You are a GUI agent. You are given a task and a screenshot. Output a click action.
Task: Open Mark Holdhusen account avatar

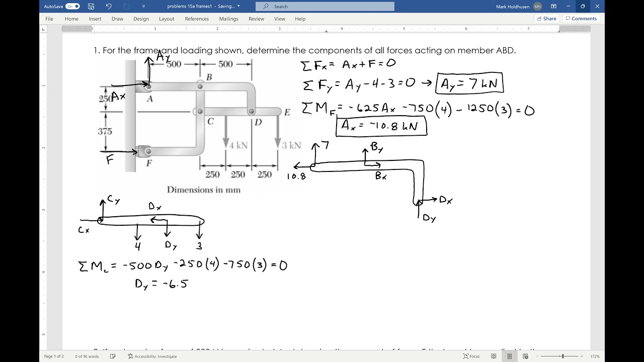pyautogui.click(x=538, y=7)
